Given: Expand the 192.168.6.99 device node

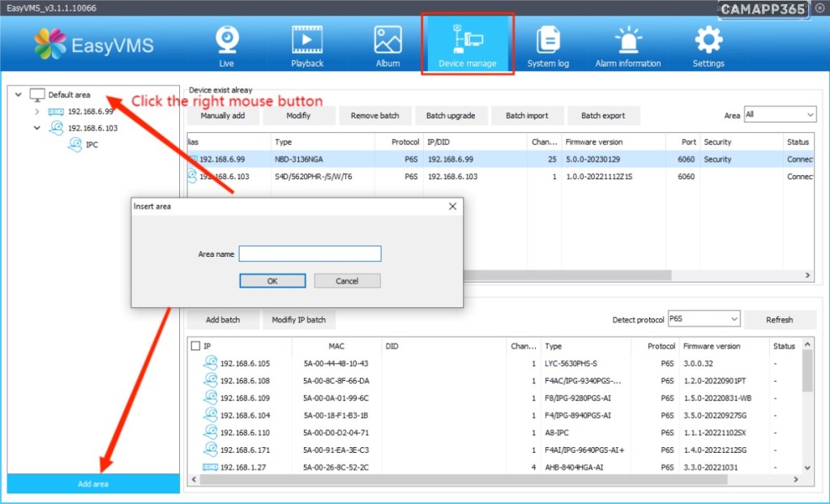Looking at the screenshot, I should coord(37,112).
